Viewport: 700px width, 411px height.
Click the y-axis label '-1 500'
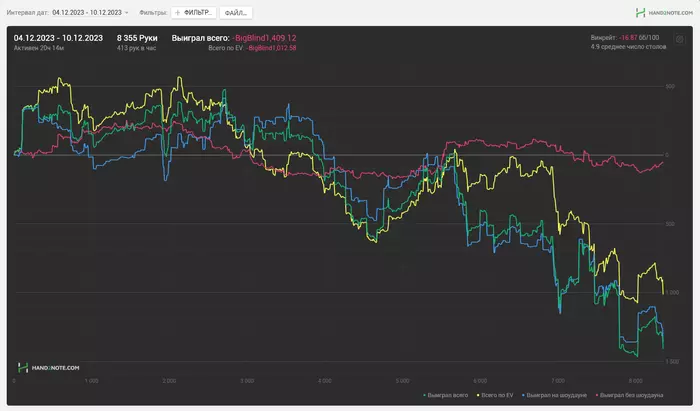[671, 361]
